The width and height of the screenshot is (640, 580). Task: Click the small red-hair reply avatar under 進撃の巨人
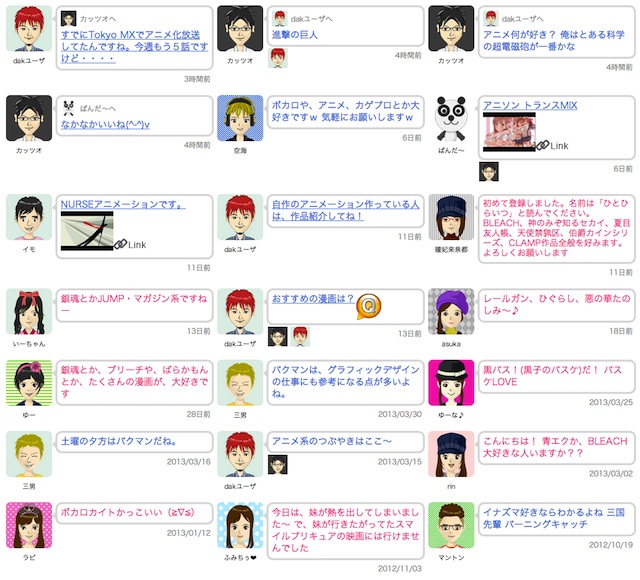click(x=278, y=58)
